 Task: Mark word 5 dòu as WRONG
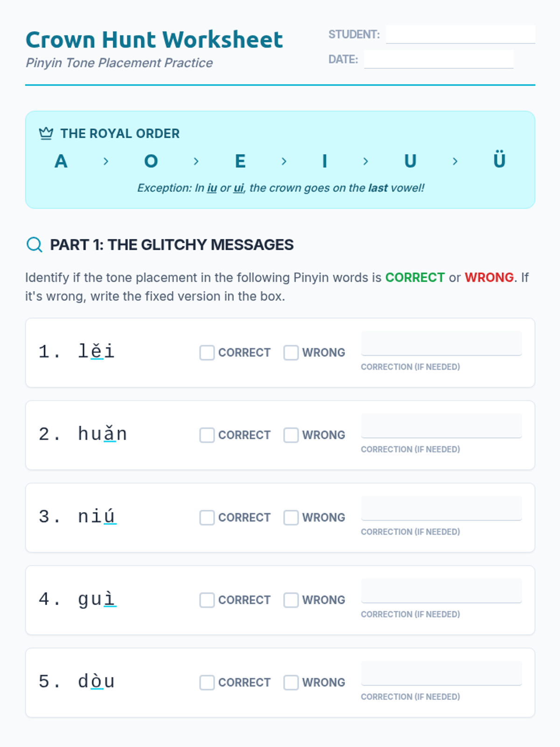tap(291, 683)
